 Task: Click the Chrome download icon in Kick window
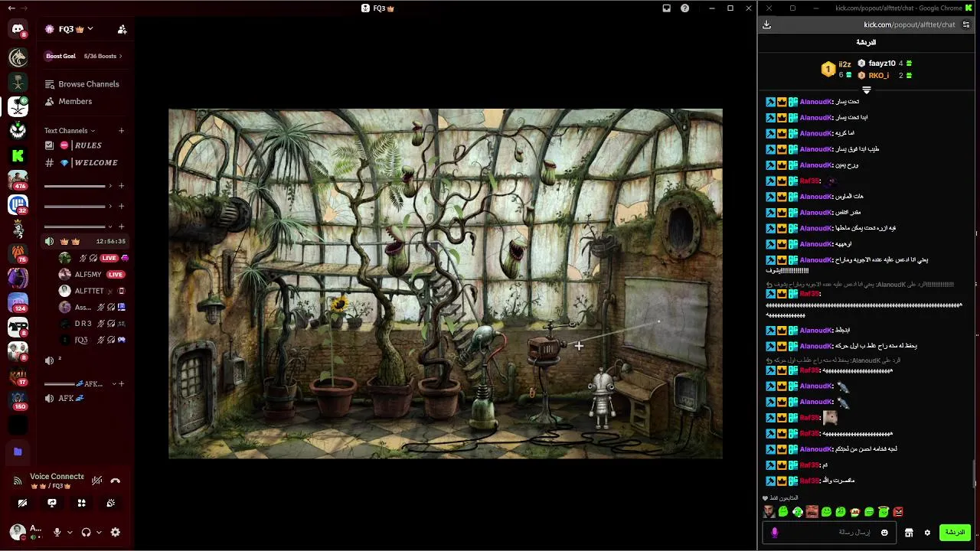[x=766, y=24]
